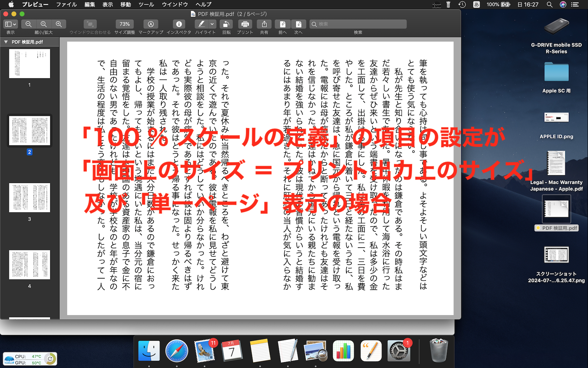The width and height of the screenshot is (588, 368).
Task: Go to previous page (前へ)
Action: click(283, 24)
